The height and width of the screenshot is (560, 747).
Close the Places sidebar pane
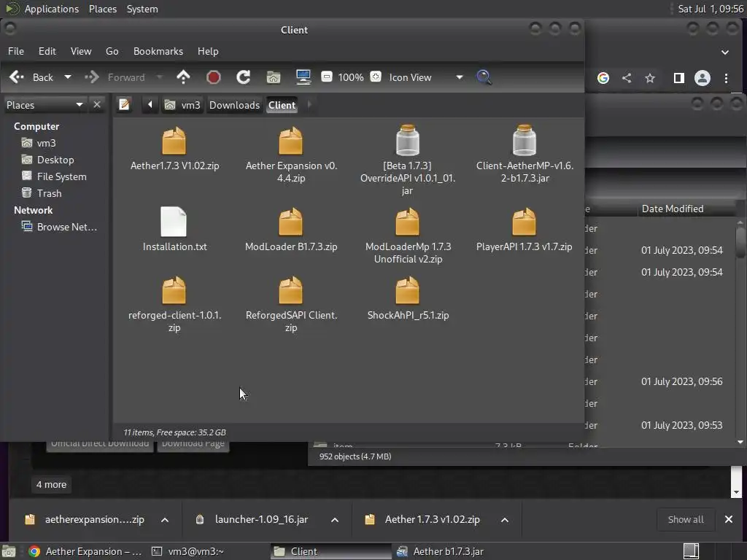tap(97, 104)
